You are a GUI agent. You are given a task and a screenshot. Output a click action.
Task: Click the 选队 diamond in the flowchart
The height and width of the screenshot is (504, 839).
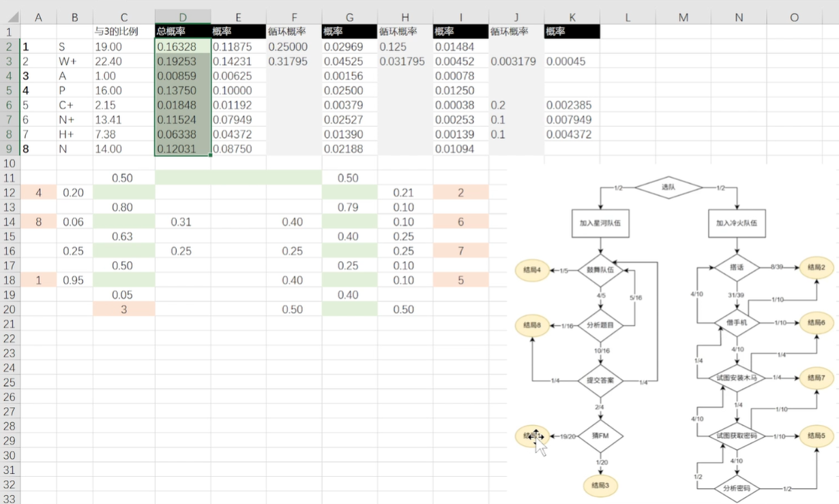(x=668, y=187)
